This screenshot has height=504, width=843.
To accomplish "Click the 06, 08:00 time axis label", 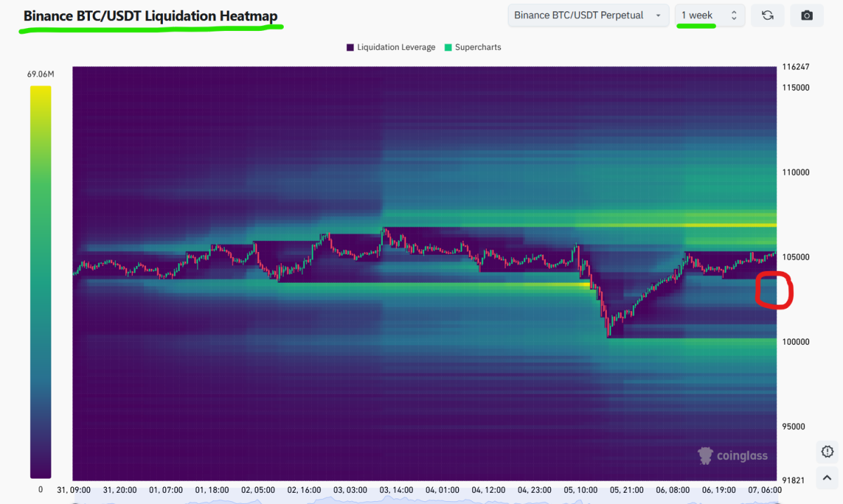I will pyautogui.click(x=674, y=490).
